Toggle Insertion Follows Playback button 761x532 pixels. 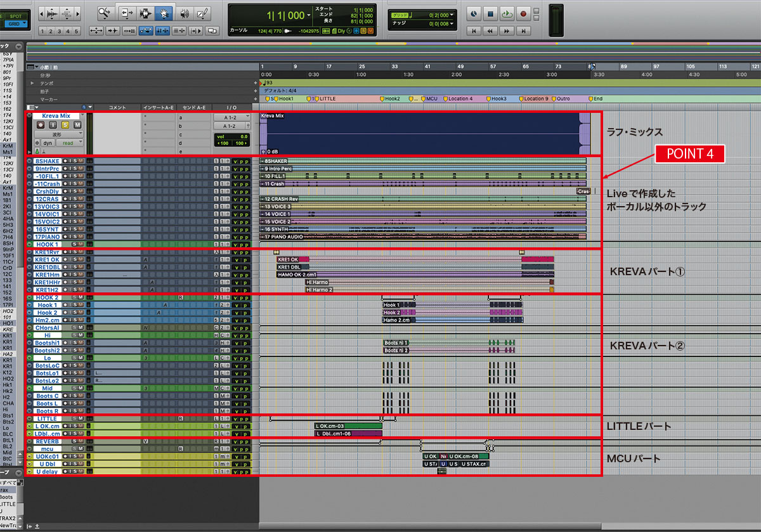[x=196, y=30]
